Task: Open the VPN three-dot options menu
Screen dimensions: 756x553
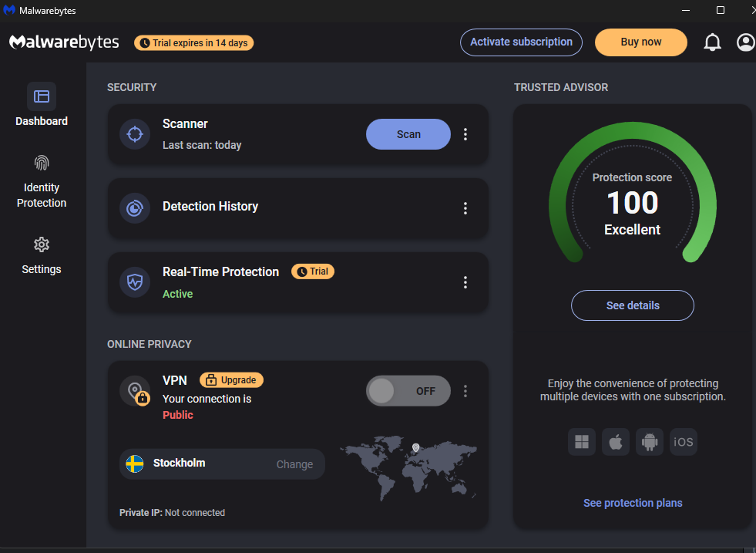Action: [x=465, y=391]
